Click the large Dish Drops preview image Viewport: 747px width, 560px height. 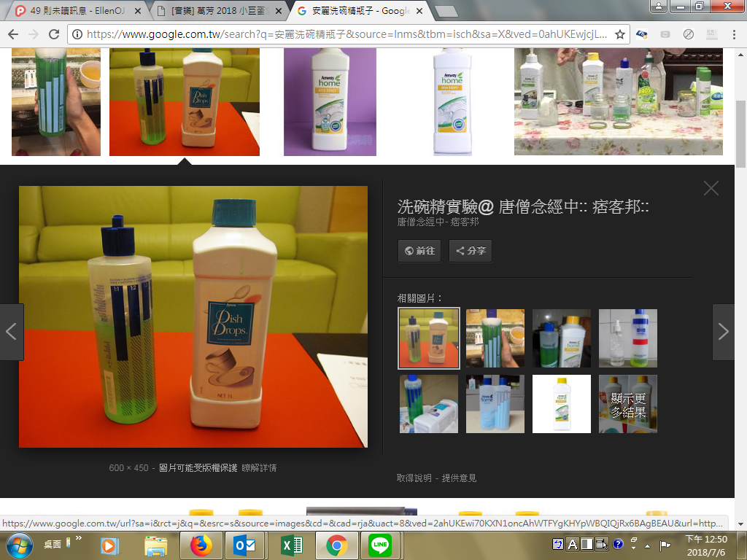(193, 316)
